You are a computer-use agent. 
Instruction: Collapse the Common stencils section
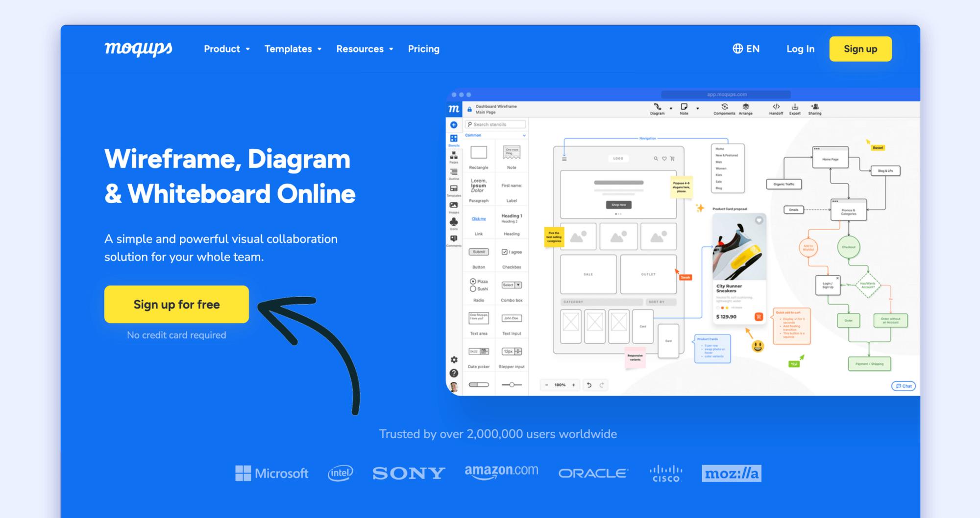523,135
